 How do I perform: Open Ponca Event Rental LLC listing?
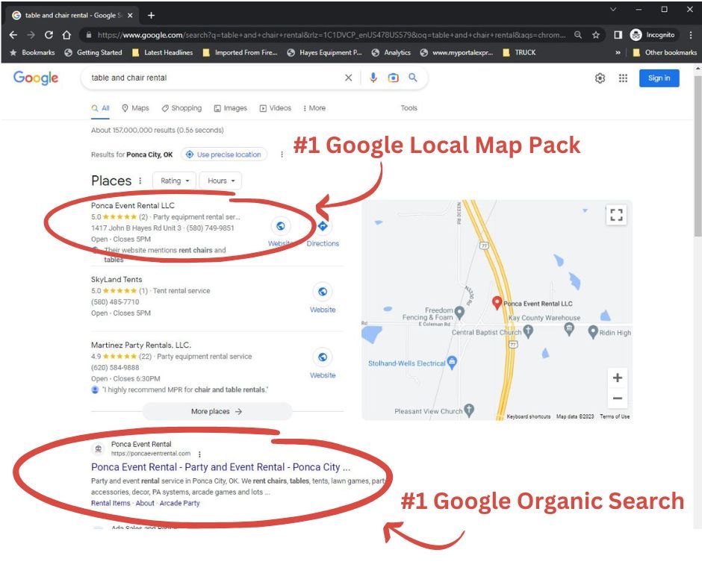[x=132, y=206]
